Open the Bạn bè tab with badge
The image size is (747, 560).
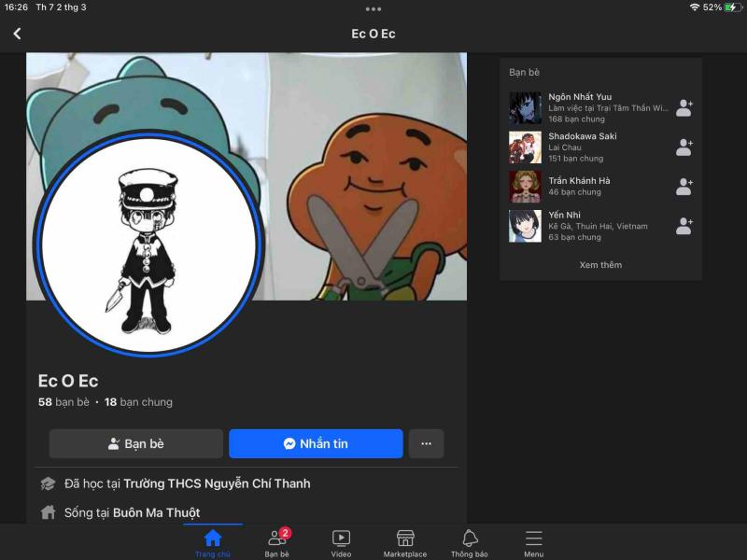[277, 543]
